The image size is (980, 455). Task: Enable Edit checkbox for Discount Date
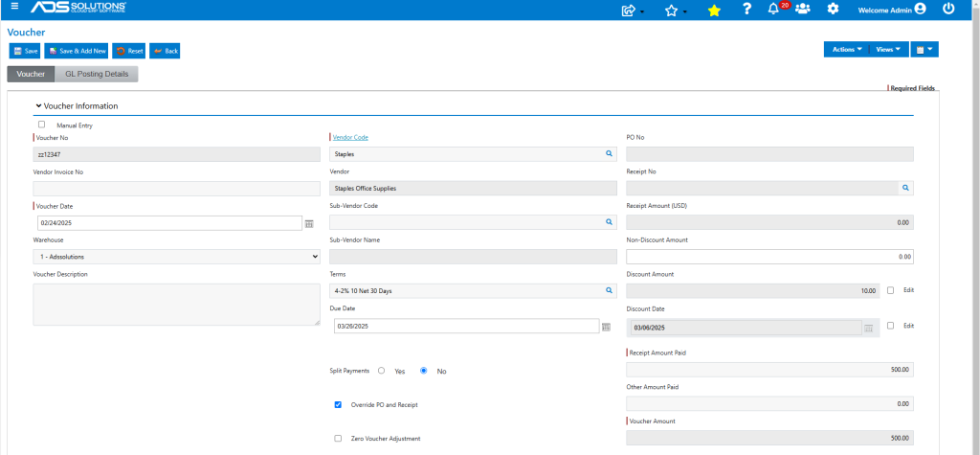click(891, 326)
